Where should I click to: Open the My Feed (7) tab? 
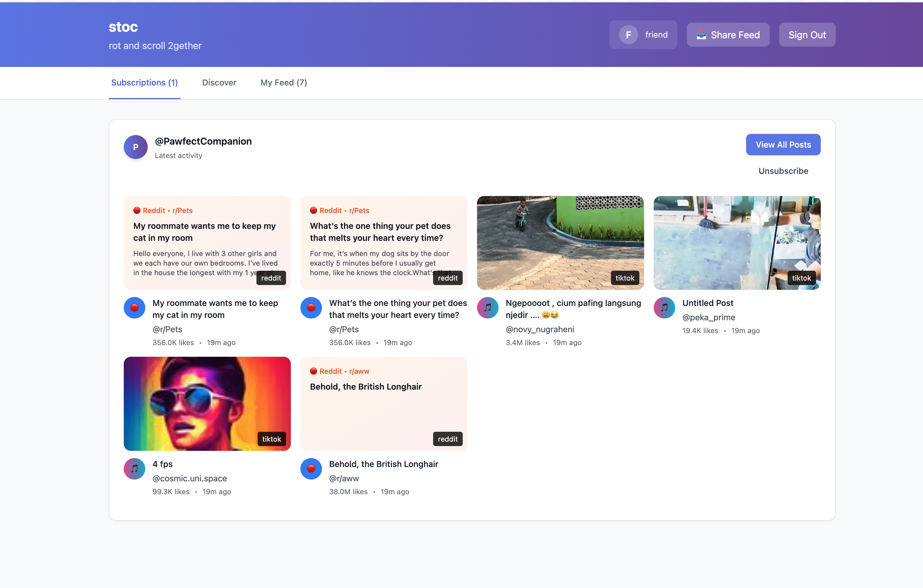[283, 82]
